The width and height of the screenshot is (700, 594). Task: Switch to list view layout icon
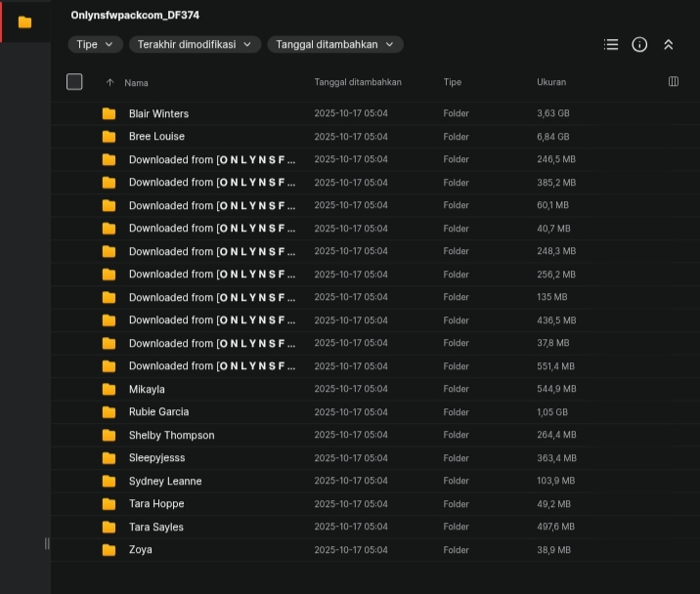(x=611, y=44)
